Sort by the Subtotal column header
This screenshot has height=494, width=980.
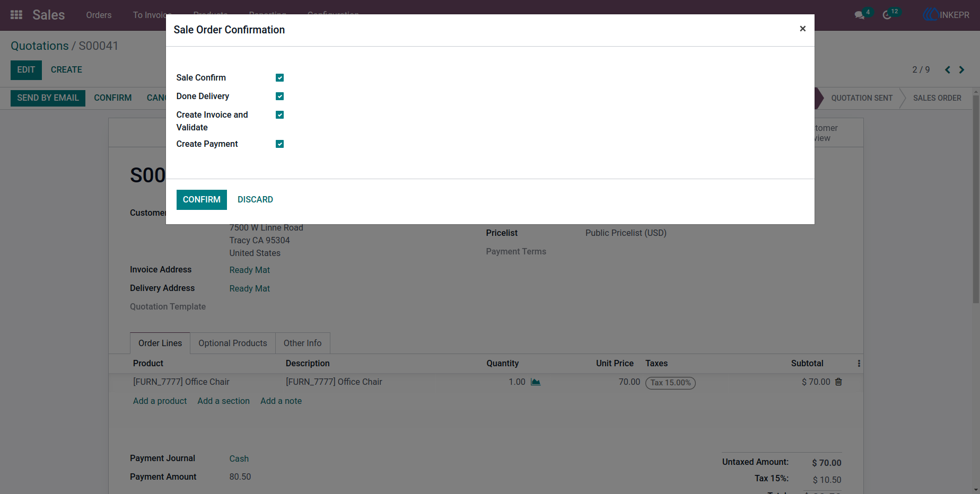click(x=807, y=364)
